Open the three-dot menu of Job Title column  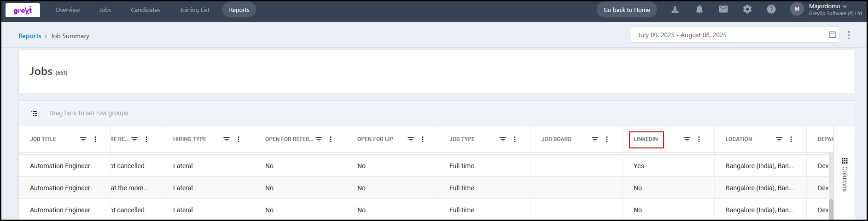click(x=95, y=139)
